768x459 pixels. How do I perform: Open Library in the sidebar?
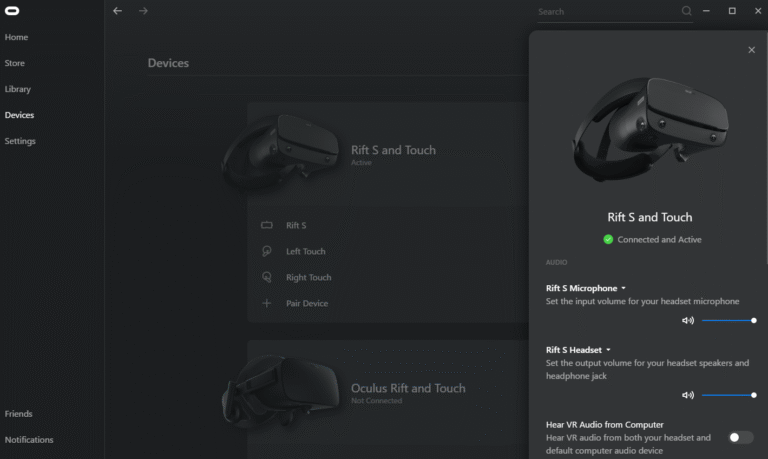[x=18, y=89]
